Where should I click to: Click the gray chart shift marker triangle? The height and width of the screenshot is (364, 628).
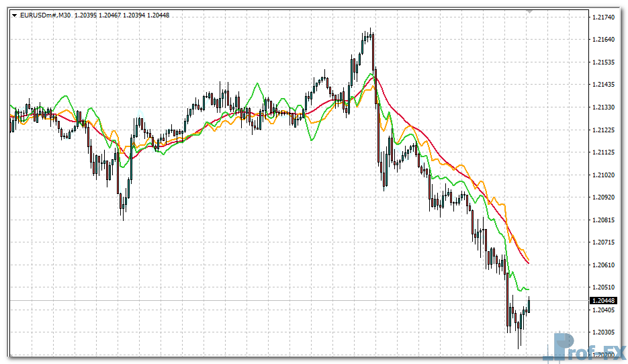coord(530,11)
